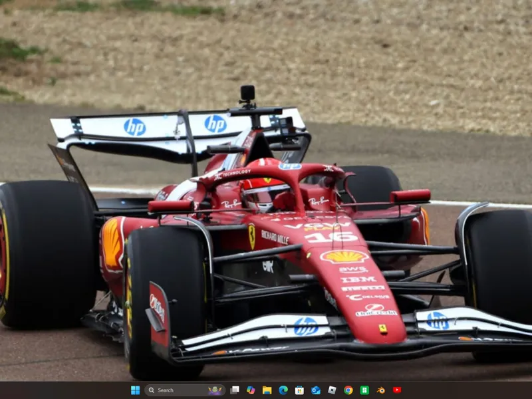Open the search highlight character icon
532x399 pixels.
pos(215,390)
